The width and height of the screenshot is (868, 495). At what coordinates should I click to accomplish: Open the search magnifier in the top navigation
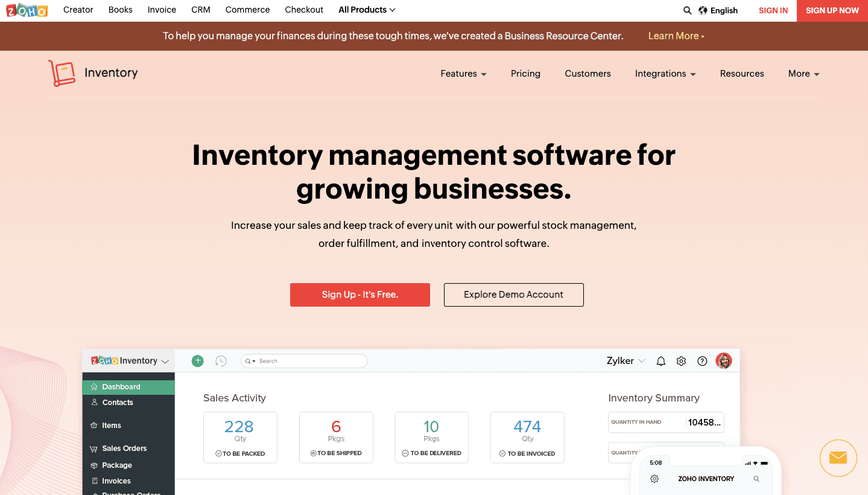click(x=687, y=10)
